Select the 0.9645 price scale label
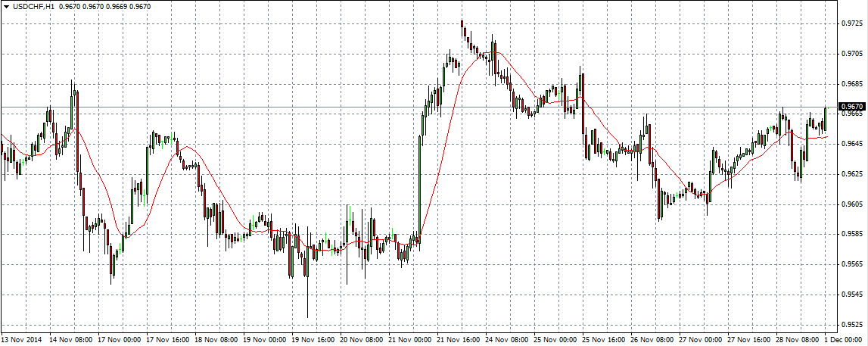Image resolution: width=868 pixels, height=346 pixels. (852, 144)
